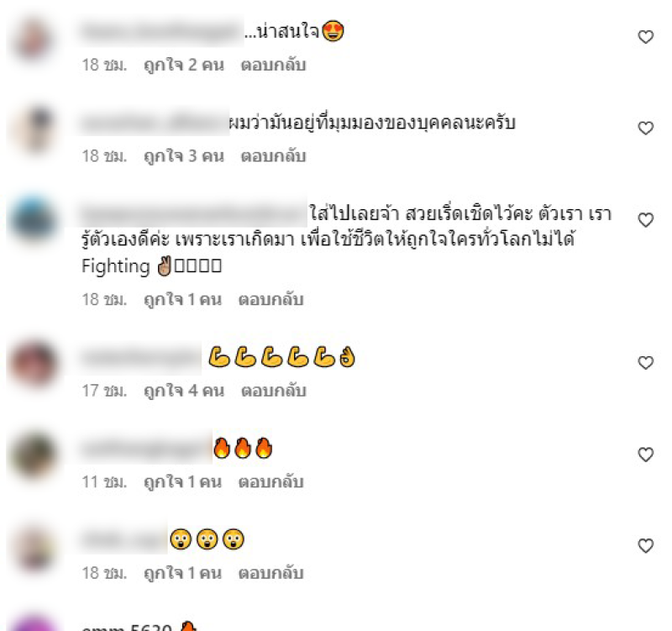
Task: Reply to the มุมมองของบุคคล comment
Action: coord(274,156)
